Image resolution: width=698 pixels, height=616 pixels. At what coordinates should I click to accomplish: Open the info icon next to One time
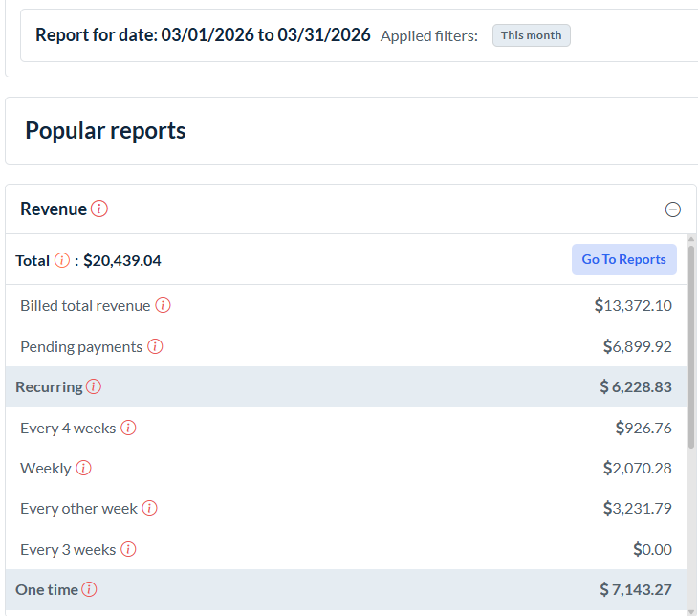point(89,589)
